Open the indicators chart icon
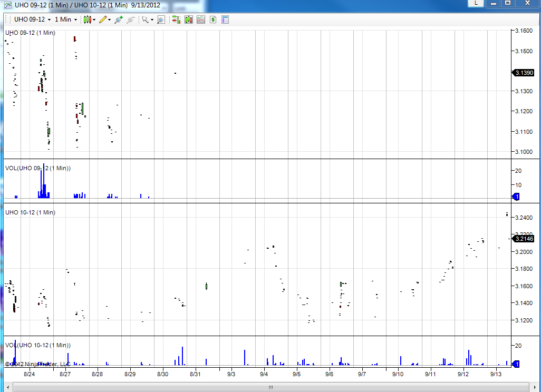This screenshot has width=541, height=392. click(x=201, y=19)
